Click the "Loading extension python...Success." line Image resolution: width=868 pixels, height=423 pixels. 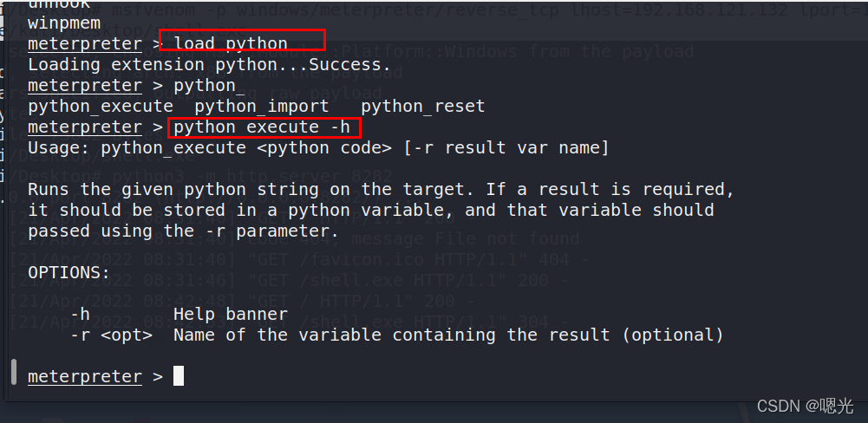[x=209, y=65]
